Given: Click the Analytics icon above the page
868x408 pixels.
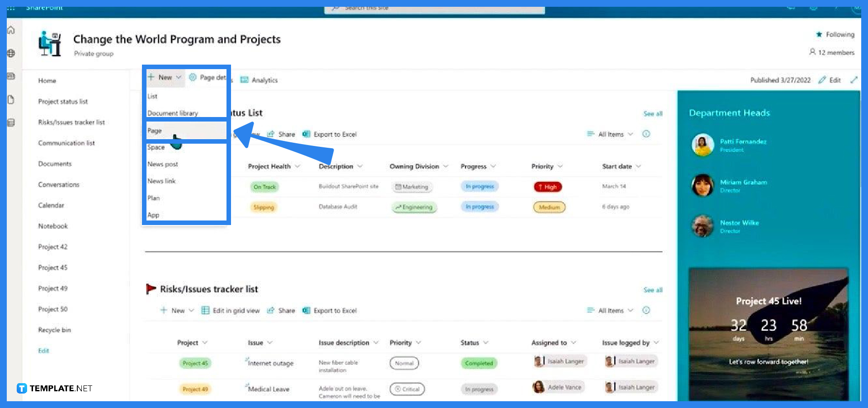Looking at the screenshot, I should (x=245, y=80).
